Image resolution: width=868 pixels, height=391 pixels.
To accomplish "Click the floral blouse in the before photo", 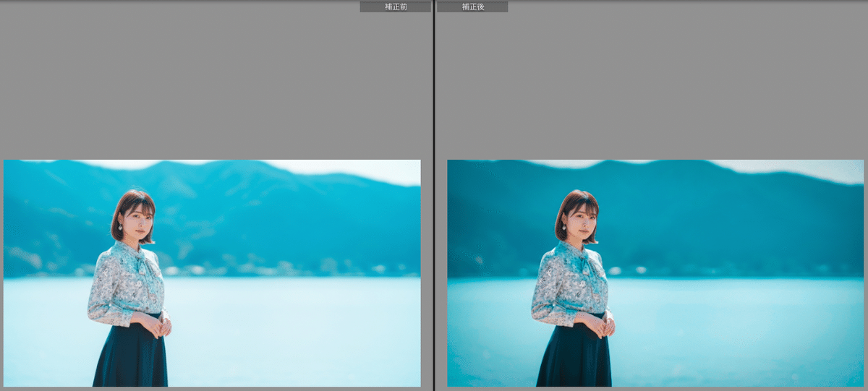I will pyautogui.click(x=125, y=283).
